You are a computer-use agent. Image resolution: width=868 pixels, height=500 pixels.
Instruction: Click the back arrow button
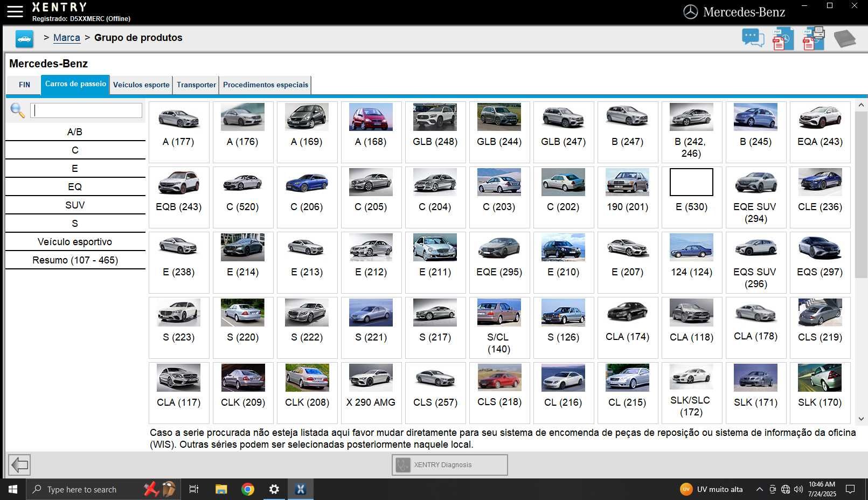coord(19,464)
